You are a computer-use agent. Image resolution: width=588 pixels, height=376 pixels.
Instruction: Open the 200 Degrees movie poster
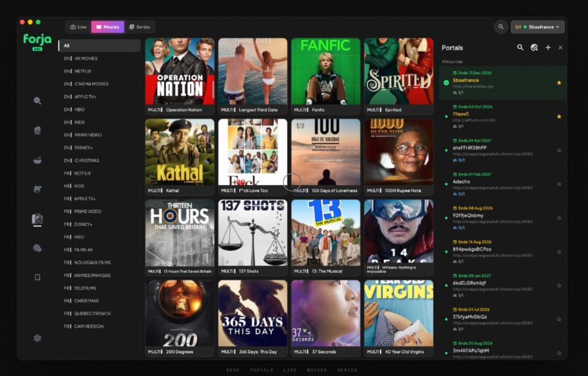(180, 313)
